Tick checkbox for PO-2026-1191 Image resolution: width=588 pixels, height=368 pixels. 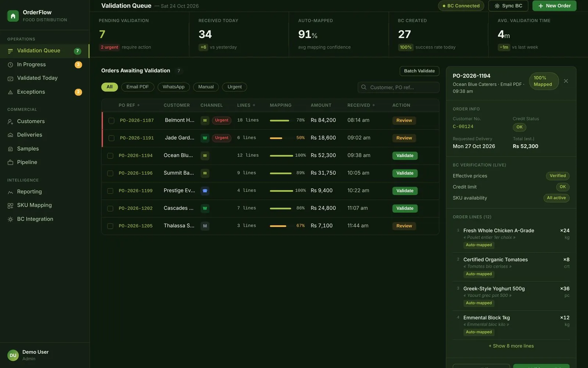[x=111, y=138]
